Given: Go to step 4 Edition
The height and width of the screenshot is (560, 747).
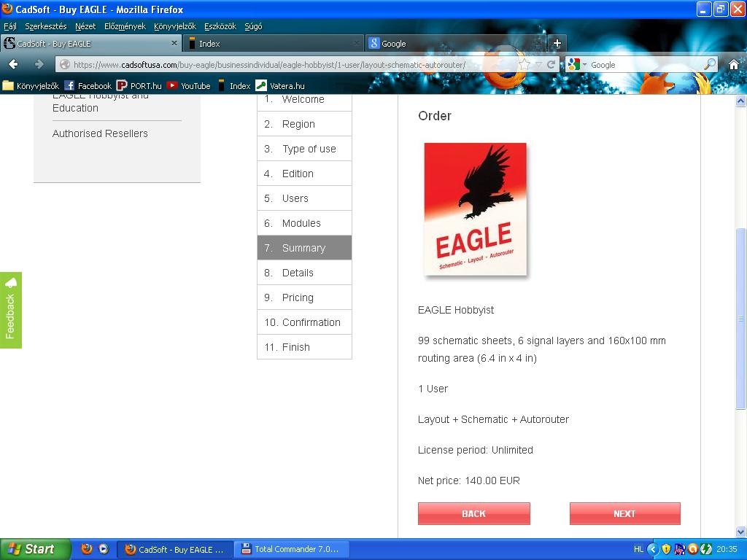Looking at the screenshot, I should [304, 174].
